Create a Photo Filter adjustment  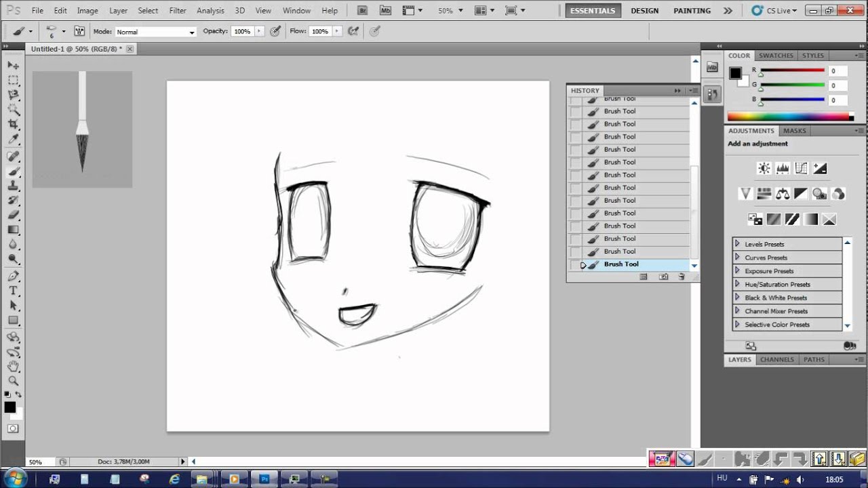[x=819, y=194]
